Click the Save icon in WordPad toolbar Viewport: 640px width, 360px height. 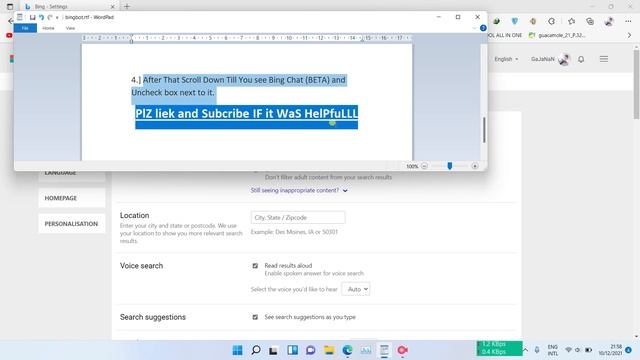33,17
